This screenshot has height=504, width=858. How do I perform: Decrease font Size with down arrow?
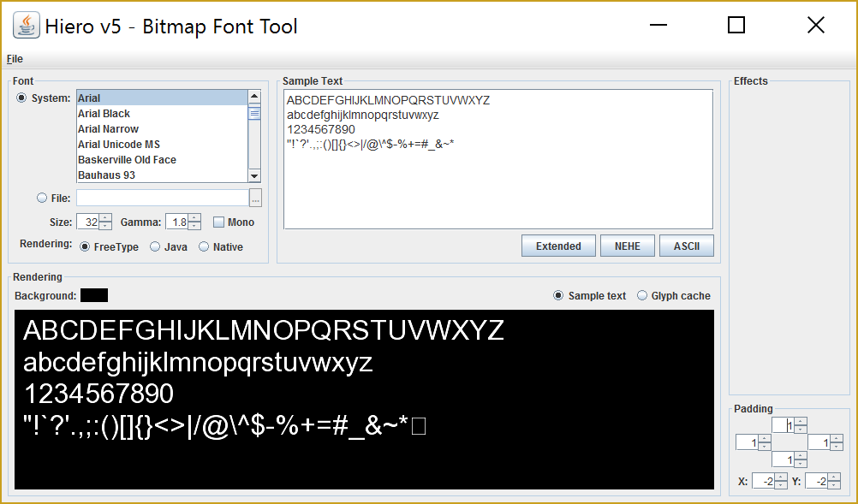(x=105, y=226)
